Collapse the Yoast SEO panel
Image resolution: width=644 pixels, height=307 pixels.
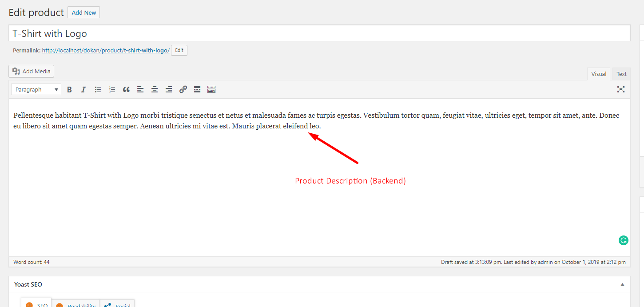(x=623, y=284)
